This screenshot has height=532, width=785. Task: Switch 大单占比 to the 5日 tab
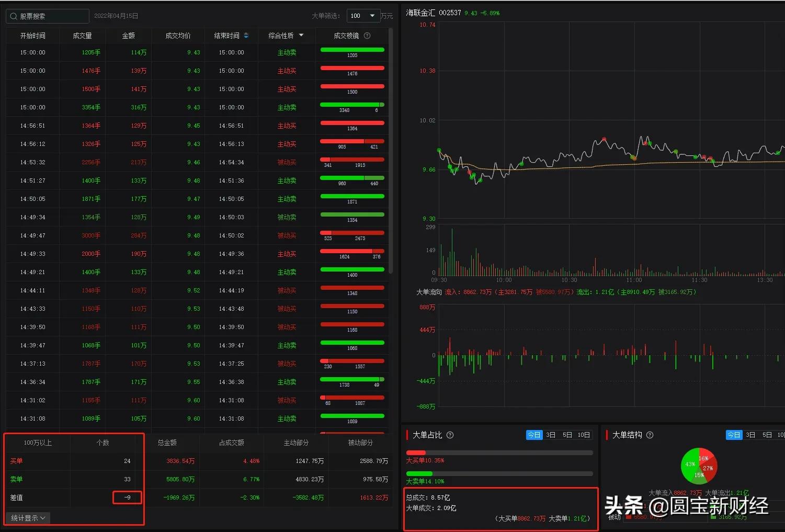[567, 435]
